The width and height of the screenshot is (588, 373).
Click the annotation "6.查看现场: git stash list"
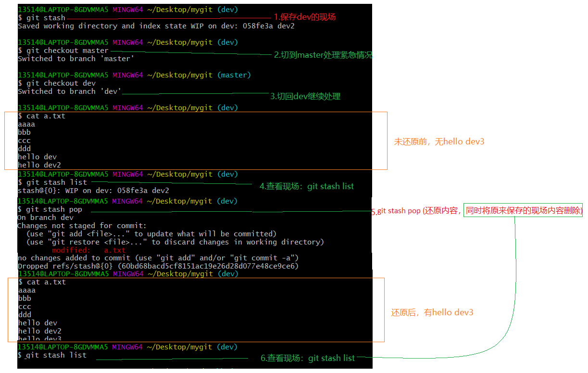point(308,358)
